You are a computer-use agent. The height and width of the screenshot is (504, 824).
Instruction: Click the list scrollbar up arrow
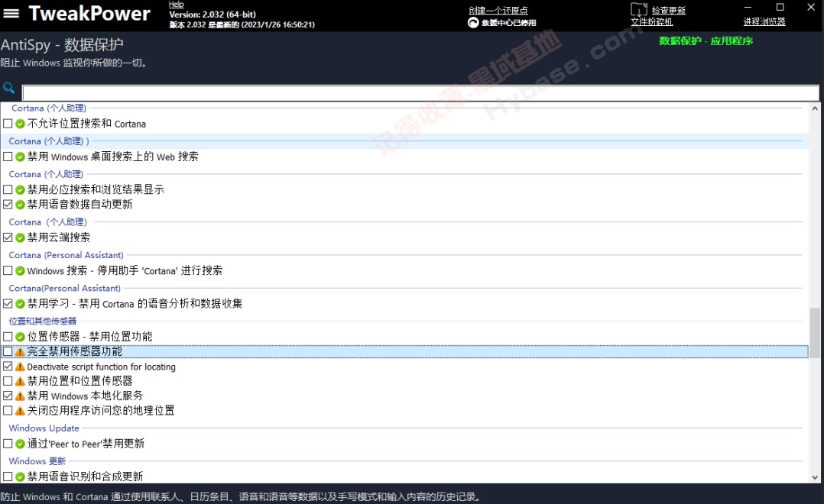[x=815, y=108]
